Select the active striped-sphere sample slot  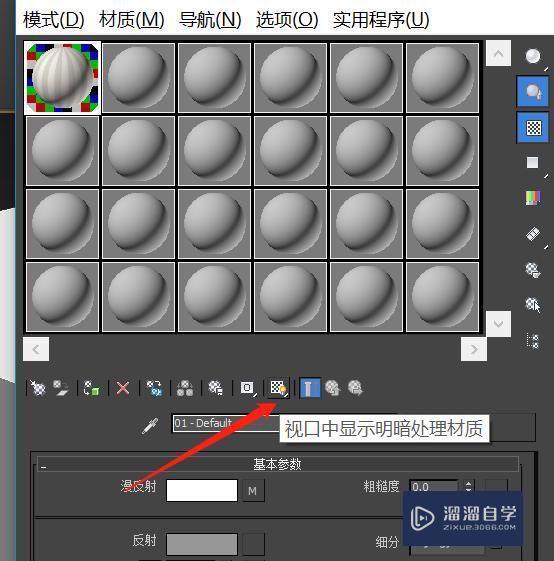coord(62,78)
